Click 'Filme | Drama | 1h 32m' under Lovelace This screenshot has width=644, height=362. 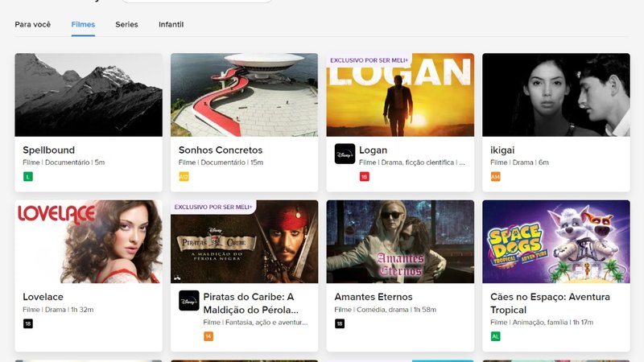point(58,310)
